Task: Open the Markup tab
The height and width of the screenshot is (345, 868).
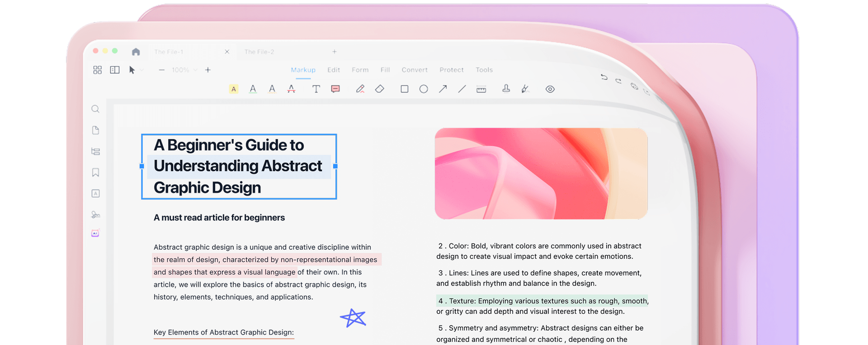Action: 303,70
